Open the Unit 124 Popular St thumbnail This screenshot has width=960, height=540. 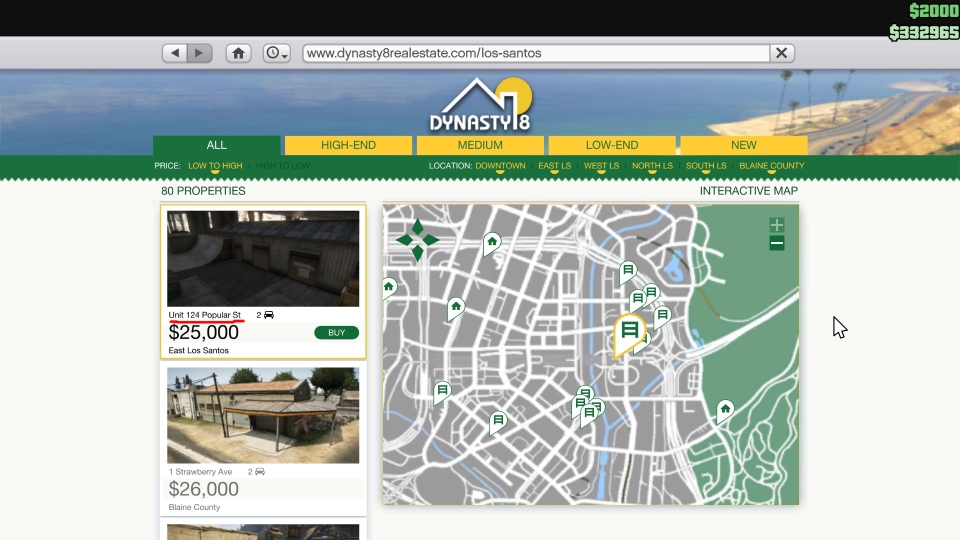point(263,258)
